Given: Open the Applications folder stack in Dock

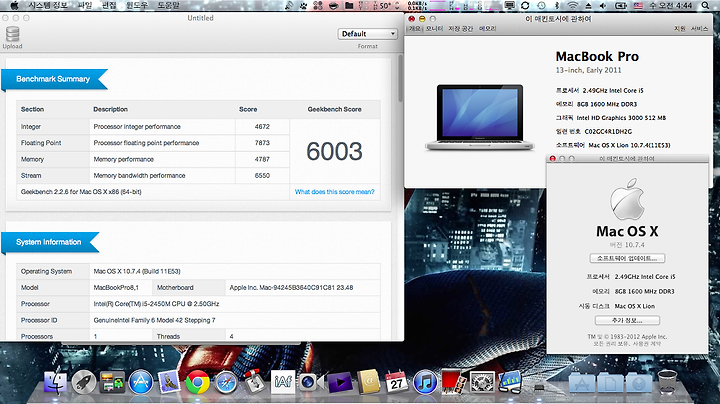Looking at the screenshot, I should click(582, 382).
